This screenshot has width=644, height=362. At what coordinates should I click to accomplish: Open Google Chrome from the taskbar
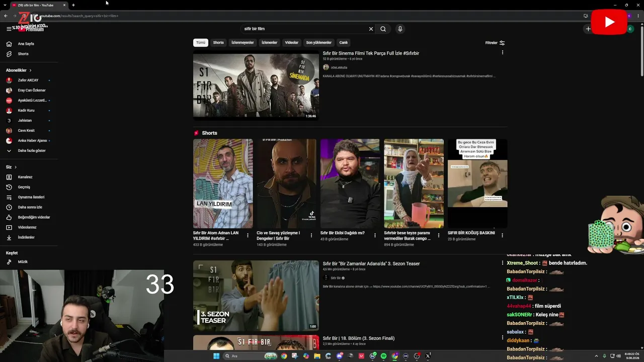[x=284, y=356]
